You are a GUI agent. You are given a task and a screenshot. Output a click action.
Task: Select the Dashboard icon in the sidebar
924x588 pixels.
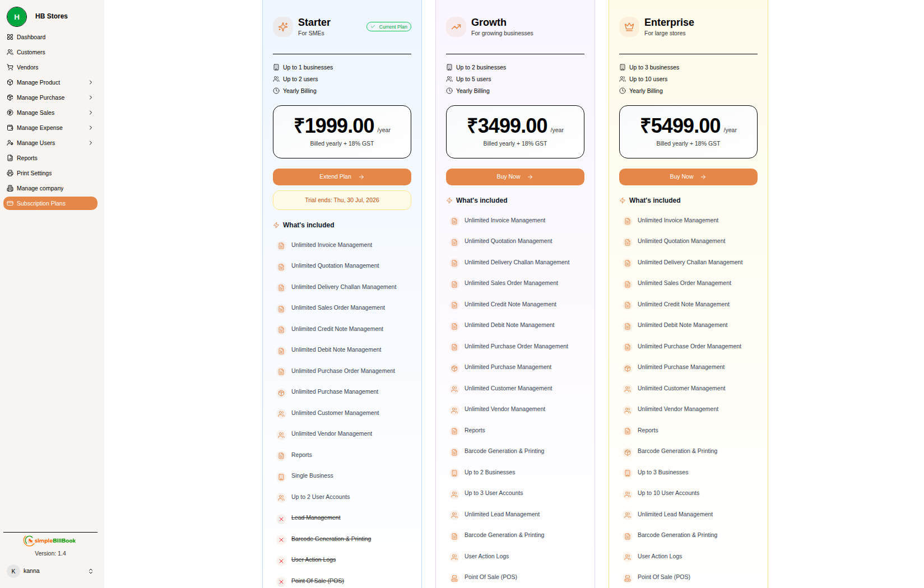[10, 37]
